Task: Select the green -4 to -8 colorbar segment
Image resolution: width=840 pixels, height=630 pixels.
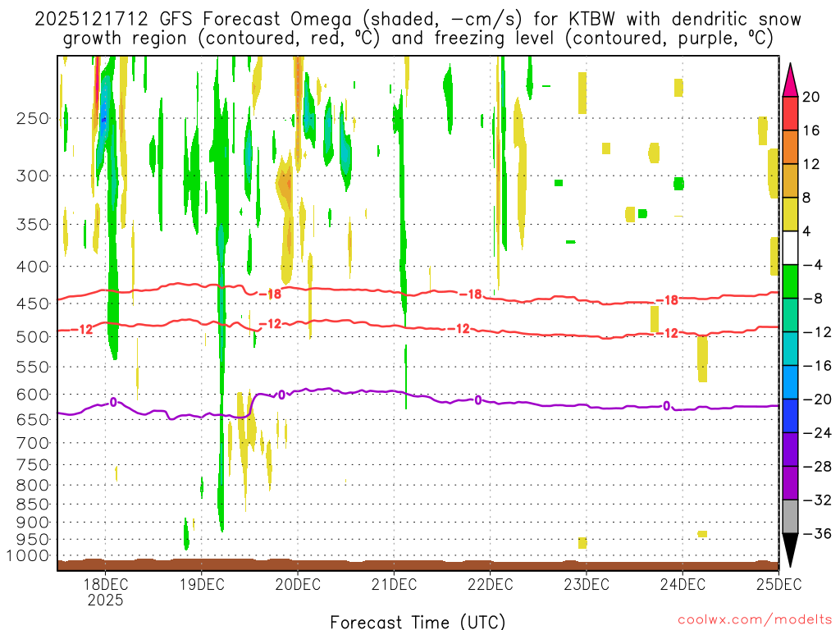Action: [790, 281]
